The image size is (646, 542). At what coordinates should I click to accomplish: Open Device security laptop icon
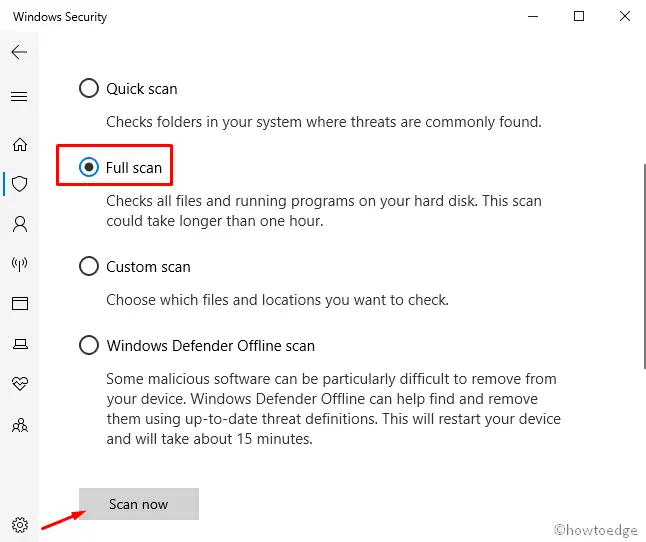click(x=18, y=344)
